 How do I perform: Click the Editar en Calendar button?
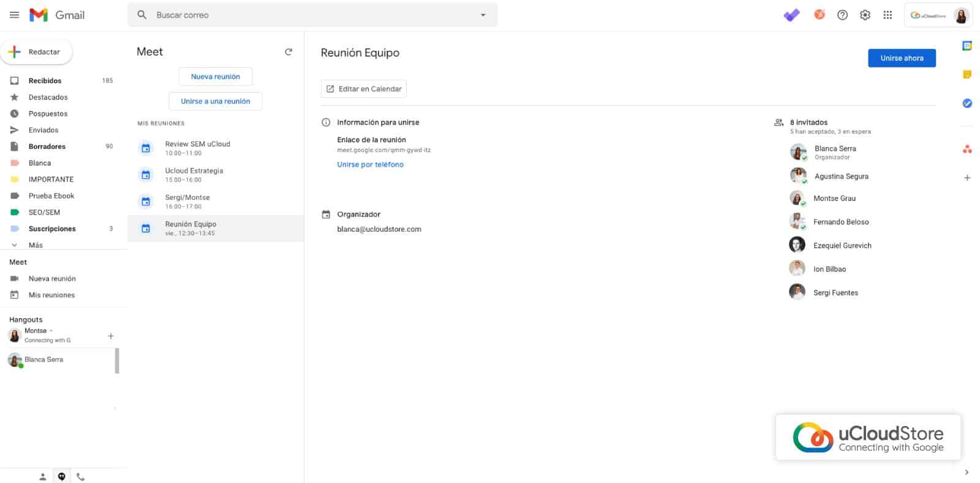364,89
